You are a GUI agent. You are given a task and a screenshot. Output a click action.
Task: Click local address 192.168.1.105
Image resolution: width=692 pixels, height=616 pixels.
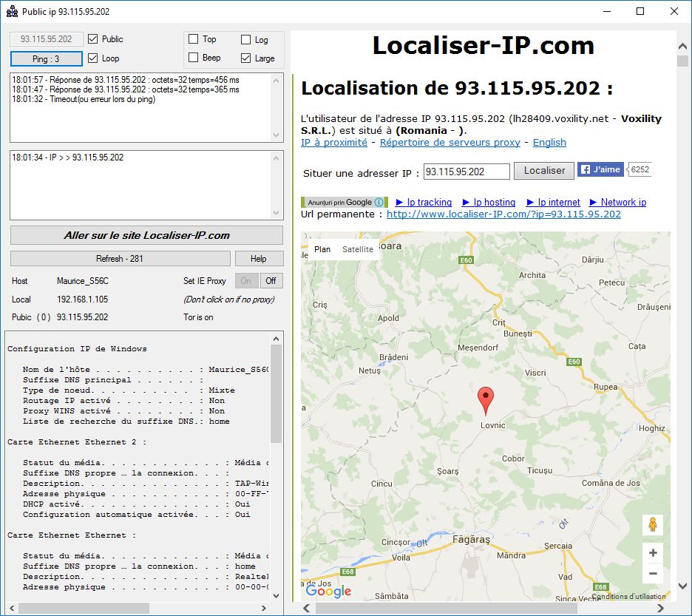[83, 299]
